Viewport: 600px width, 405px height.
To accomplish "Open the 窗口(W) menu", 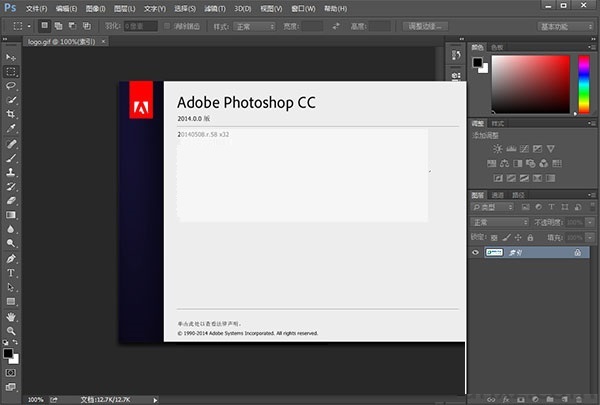I will [x=303, y=8].
